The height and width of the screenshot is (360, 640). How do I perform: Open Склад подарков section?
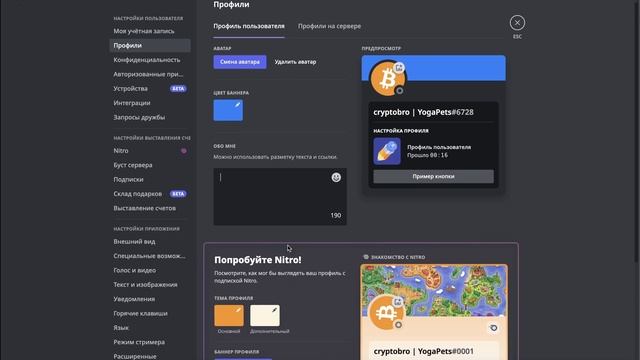(150, 193)
